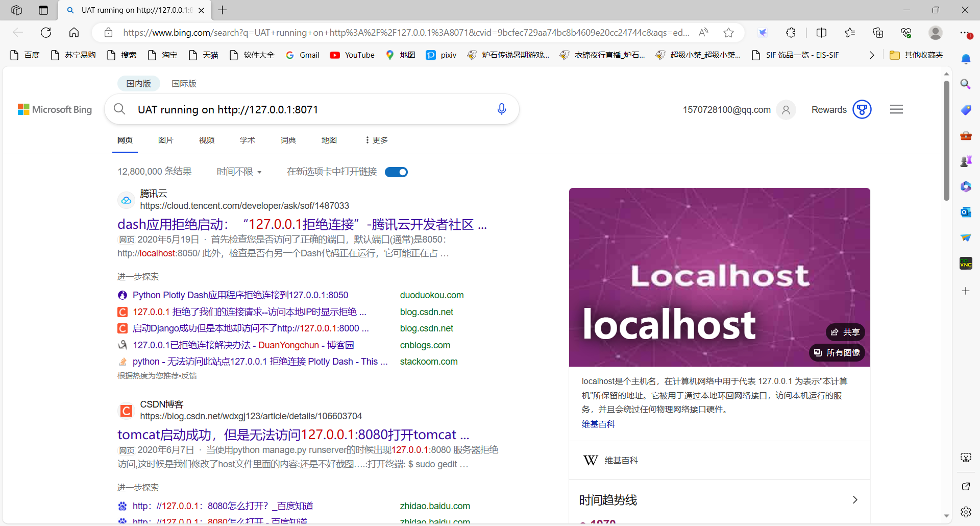Open the Shopping tag icon in sidebar

point(966,110)
